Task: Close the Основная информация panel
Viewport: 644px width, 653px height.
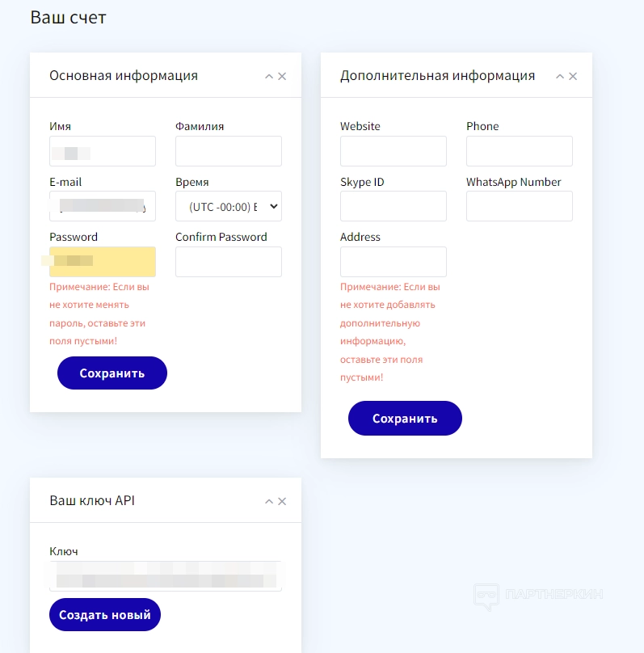Action: click(x=282, y=77)
